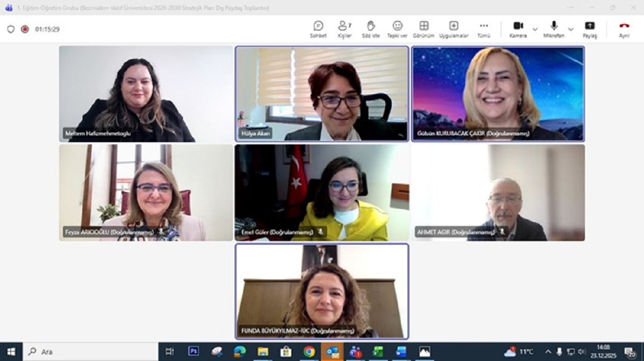Leave the meeting with Ayrıl

point(624,28)
